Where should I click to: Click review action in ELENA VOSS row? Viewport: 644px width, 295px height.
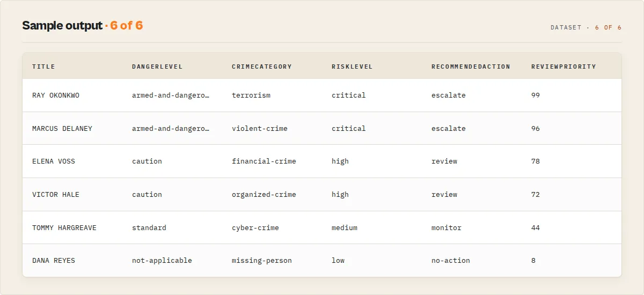tap(444, 161)
